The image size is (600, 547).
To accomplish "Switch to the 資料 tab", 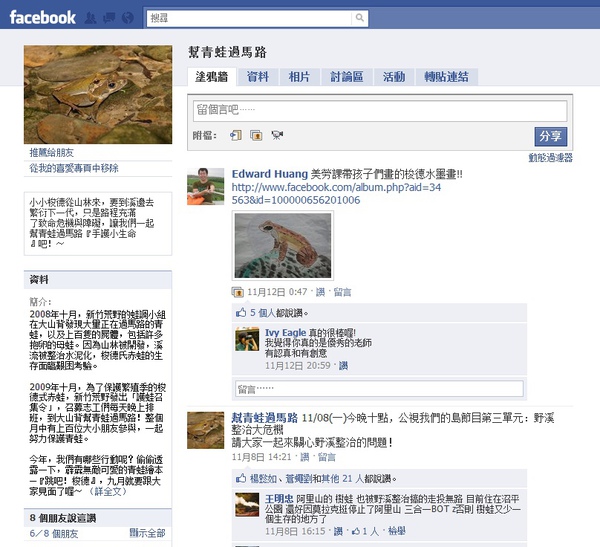I will 258,77.
